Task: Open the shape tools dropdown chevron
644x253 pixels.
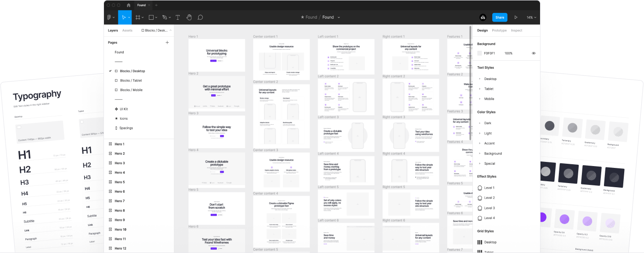Action: tap(156, 17)
